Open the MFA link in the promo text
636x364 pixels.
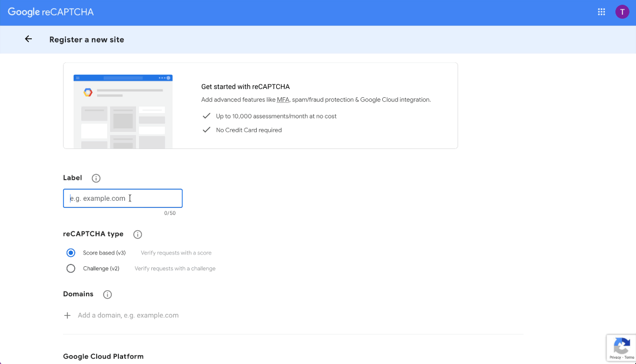[283, 100]
